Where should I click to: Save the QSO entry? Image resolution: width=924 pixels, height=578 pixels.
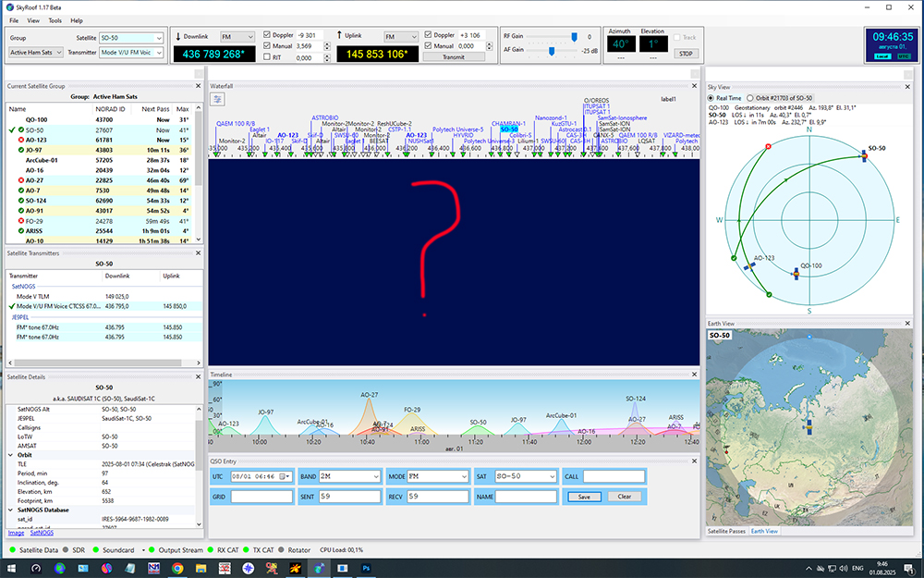[584, 497]
